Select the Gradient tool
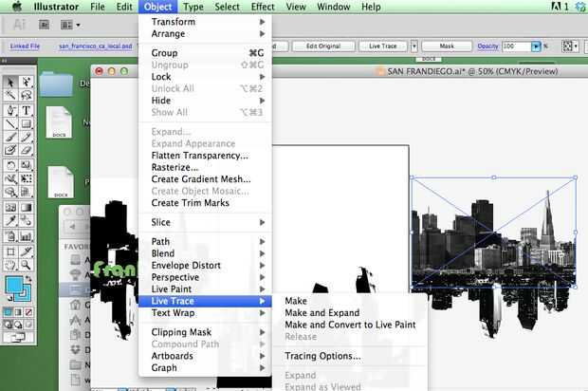Image resolution: width=588 pixels, height=391 pixels. [x=26, y=208]
